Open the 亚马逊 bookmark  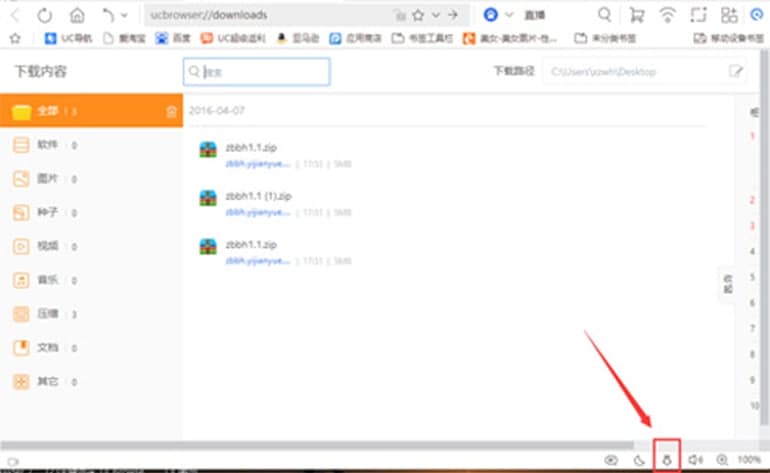click(298, 38)
